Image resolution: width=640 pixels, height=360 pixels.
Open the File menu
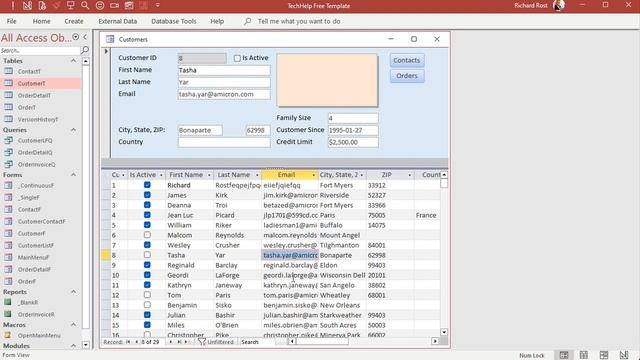(11, 21)
